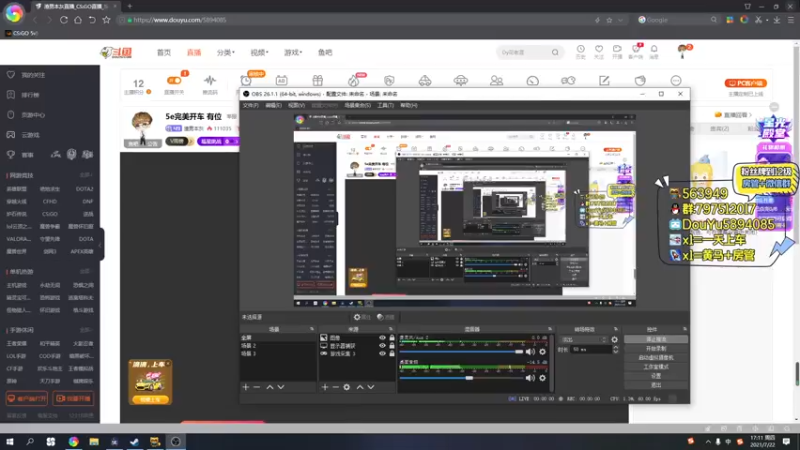Open the OBS Tools menu
The image size is (800, 450).
pos(385,105)
